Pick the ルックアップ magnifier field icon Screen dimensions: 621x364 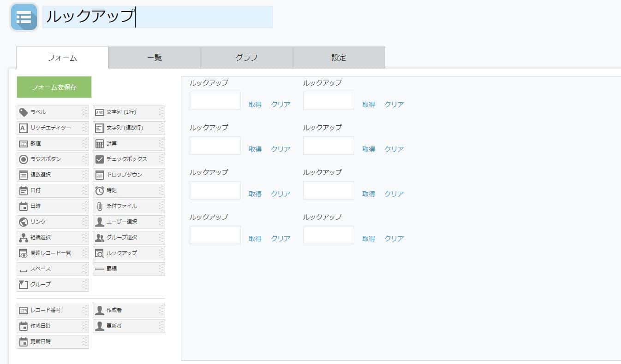pos(99,253)
